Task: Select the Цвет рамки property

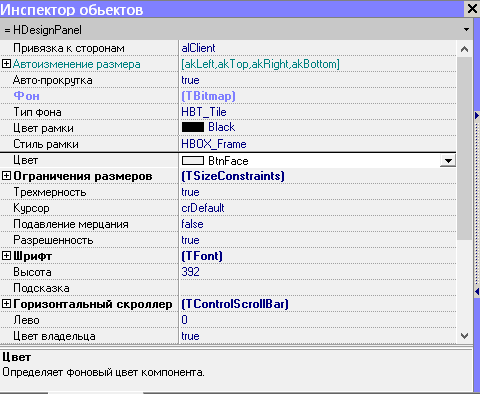Action: [x=43, y=128]
